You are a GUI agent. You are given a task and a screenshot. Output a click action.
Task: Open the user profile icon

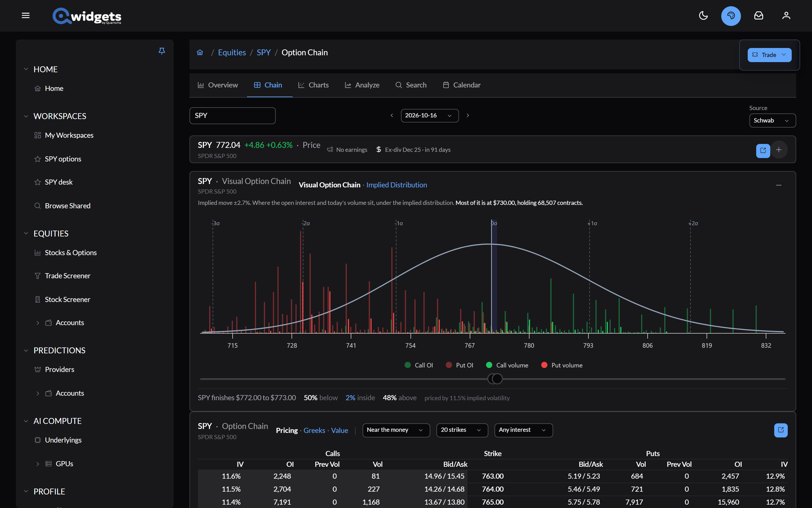[786, 16]
